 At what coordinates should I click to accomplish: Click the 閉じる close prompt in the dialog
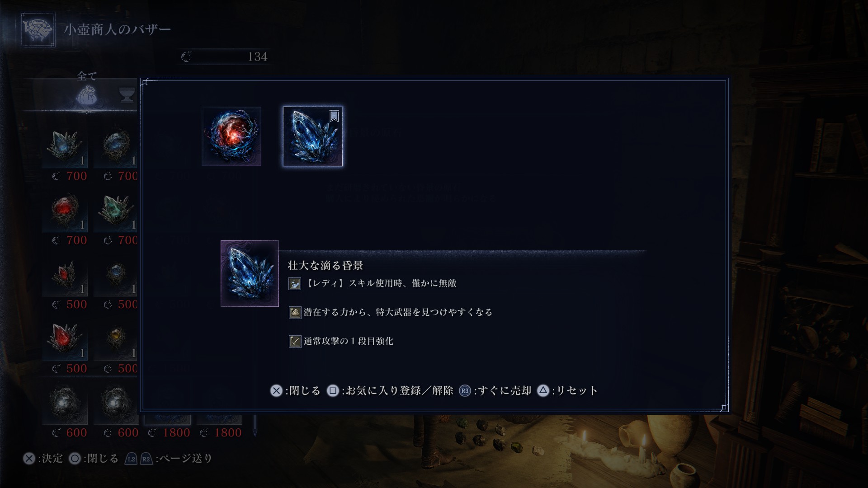[x=295, y=391]
